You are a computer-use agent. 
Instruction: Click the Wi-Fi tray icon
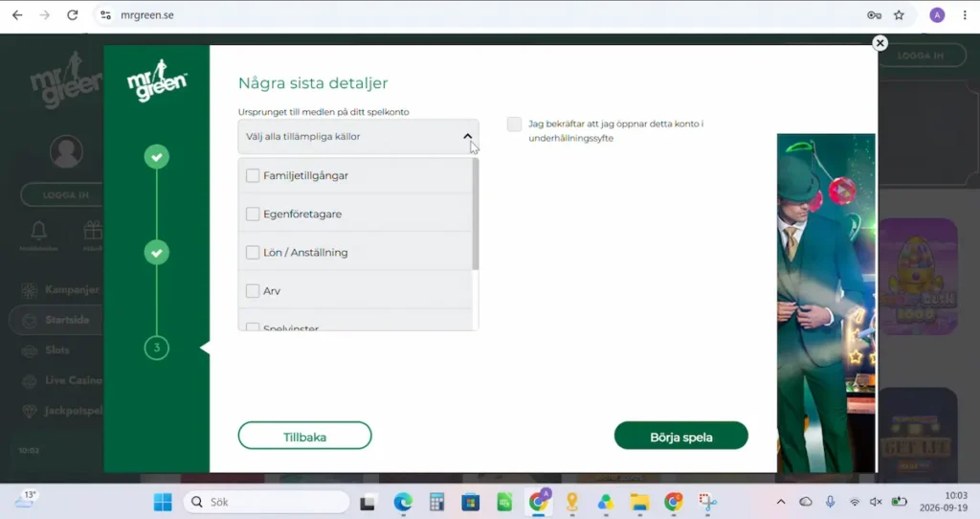855,502
